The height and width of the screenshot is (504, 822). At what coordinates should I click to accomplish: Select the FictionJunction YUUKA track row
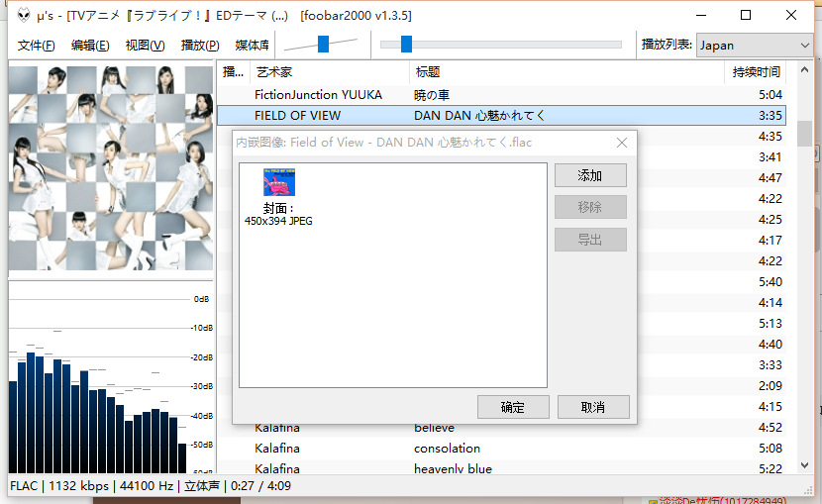tap(502, 95)
